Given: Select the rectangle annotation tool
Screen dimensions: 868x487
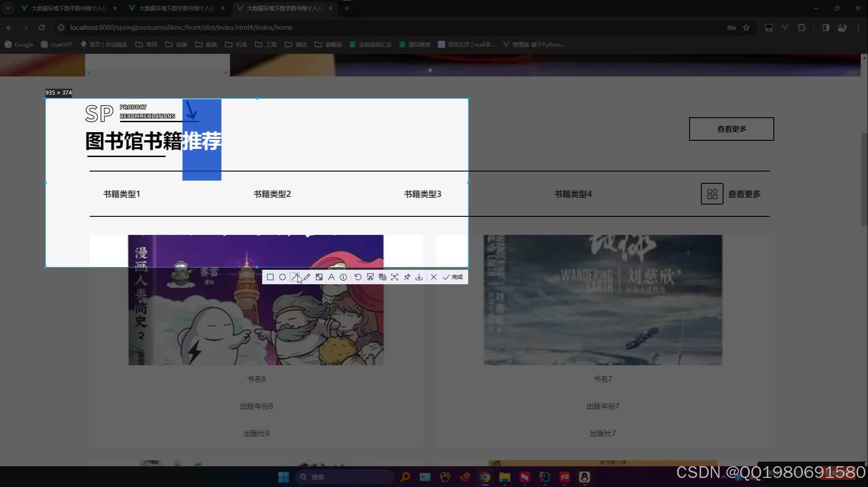Looking at the screenshot, I should (x=270, y=277).
